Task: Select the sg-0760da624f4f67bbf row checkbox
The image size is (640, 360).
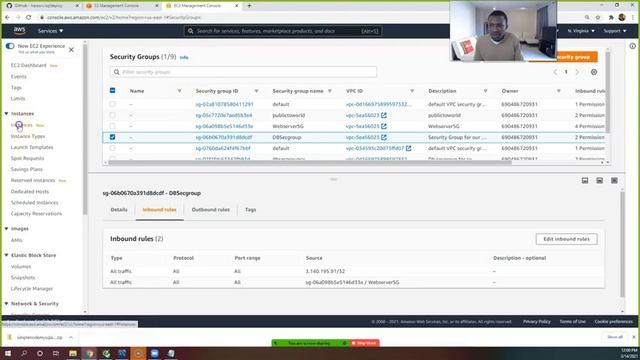Action: (113, 148)
